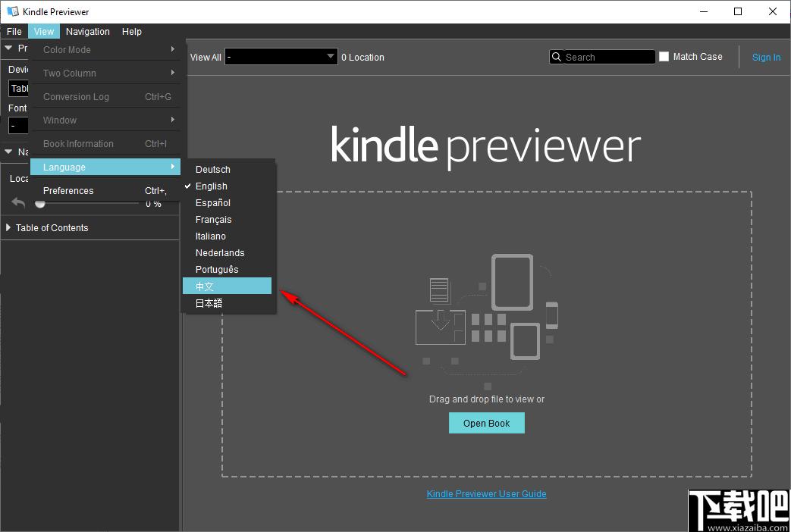The image size is (791, 532).
Task: Click the go-back arrow icon
Action: click(18, 202)
